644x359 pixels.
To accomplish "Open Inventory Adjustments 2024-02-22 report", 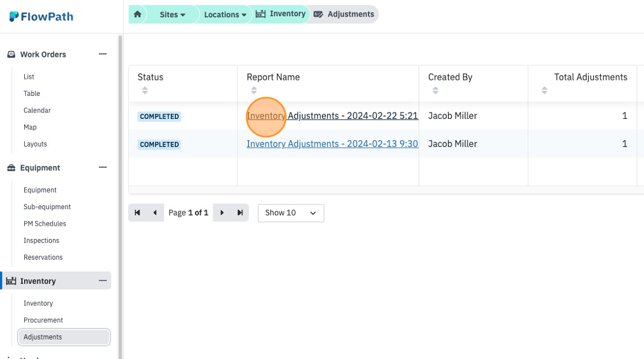I will (x=332, y=115).
